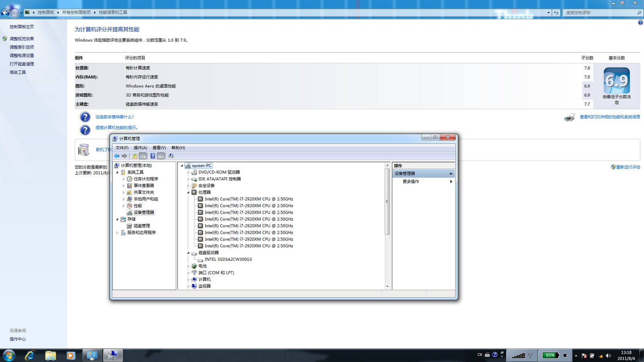Viewport: 644px width, 362px height.
Task: Open 调整电源设置 in sidebar
Action: click(x=22, y=56)
